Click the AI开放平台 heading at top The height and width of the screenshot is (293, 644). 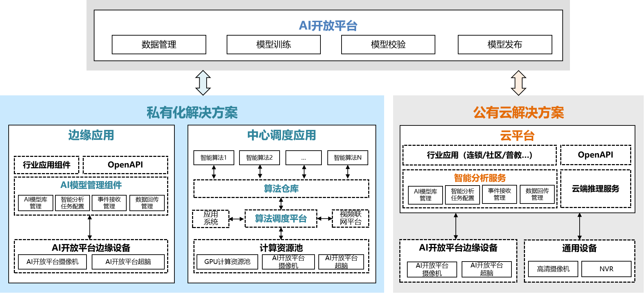(328, 26)
